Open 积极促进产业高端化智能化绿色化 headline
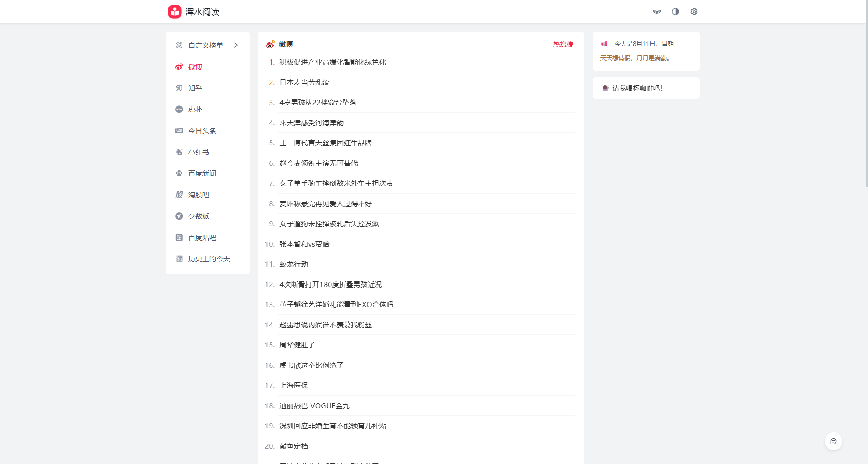This screenshot has height=464, width=868. 333,62
